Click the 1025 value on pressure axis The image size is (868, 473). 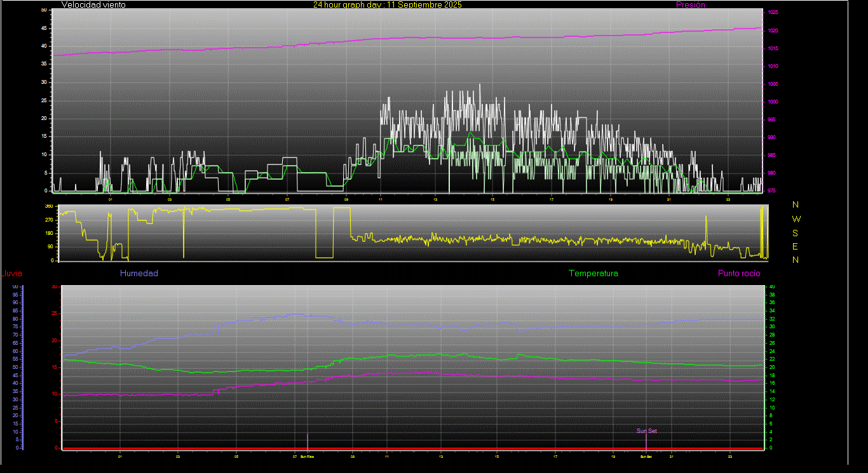click(773, 13)
